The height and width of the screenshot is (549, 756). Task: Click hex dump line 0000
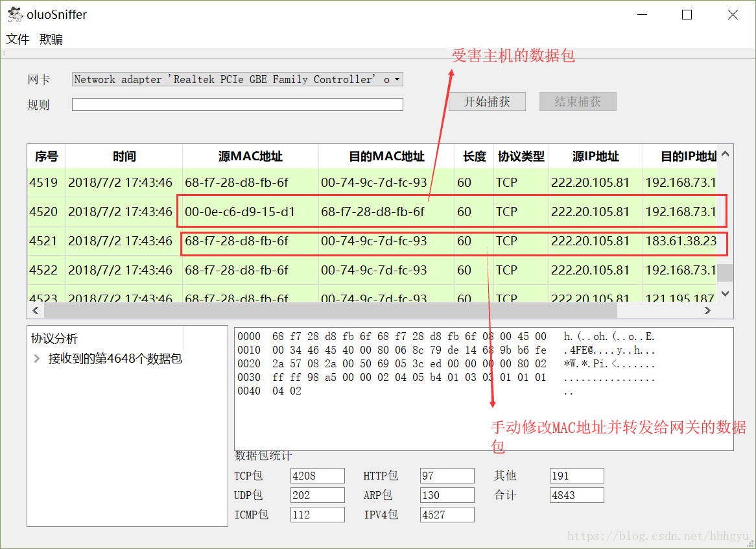[x=445, y=336]
